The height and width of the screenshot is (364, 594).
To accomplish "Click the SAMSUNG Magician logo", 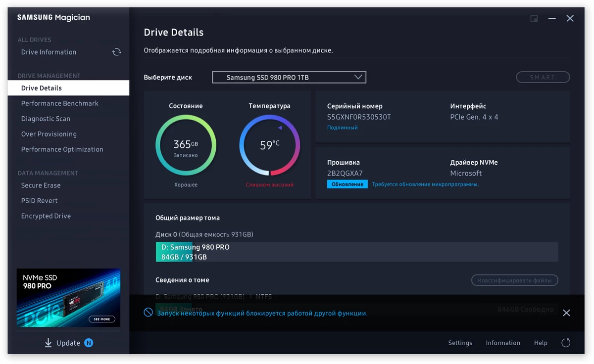I will coord(53,17).
